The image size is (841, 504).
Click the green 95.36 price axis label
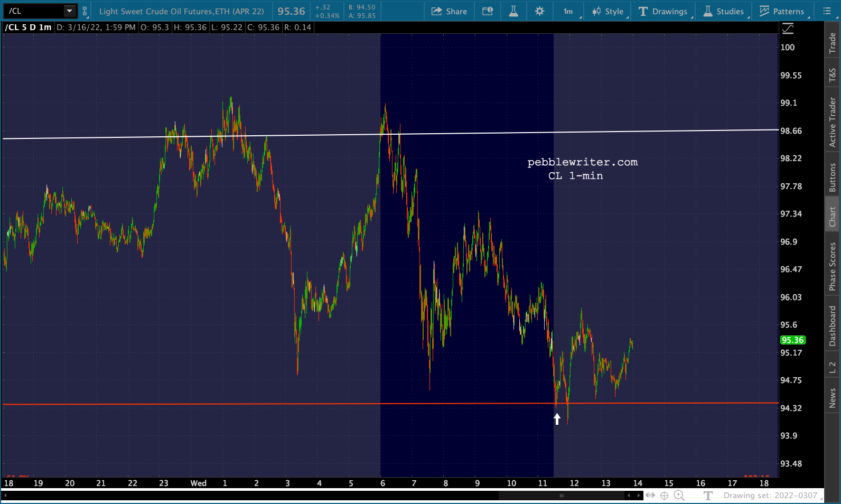pyautogui.click(x=793, y=340)
